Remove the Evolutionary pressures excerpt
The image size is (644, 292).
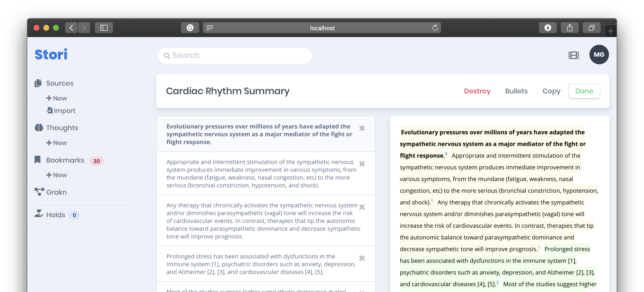(x=362, y=128)
